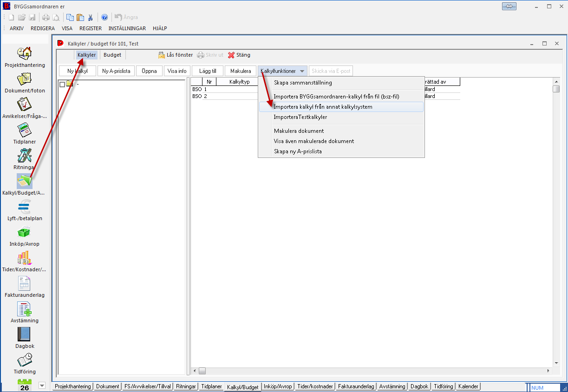Open the REGISTER menu
Image resolution: width=568 pixels, height=392 pixels.
(x=91, y=28)
